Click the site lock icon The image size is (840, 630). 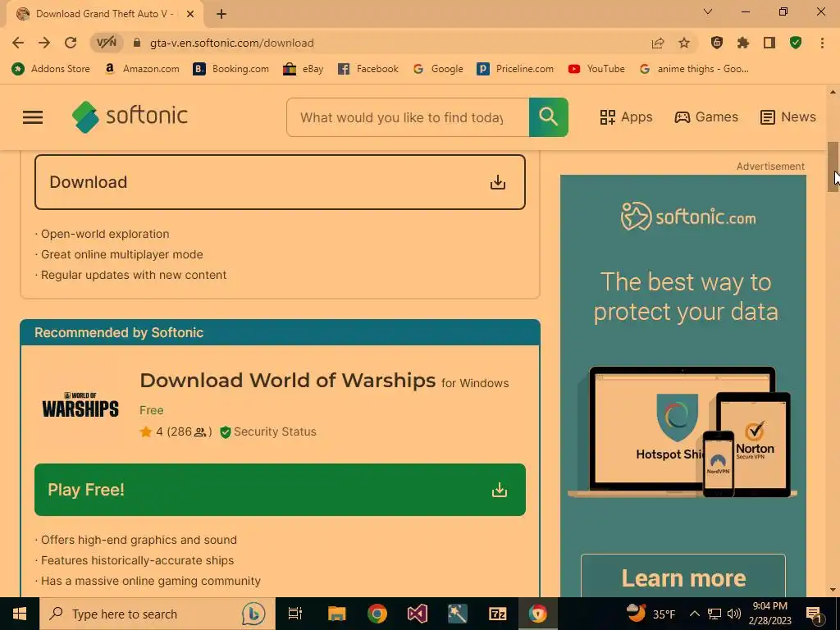[137, 43]
